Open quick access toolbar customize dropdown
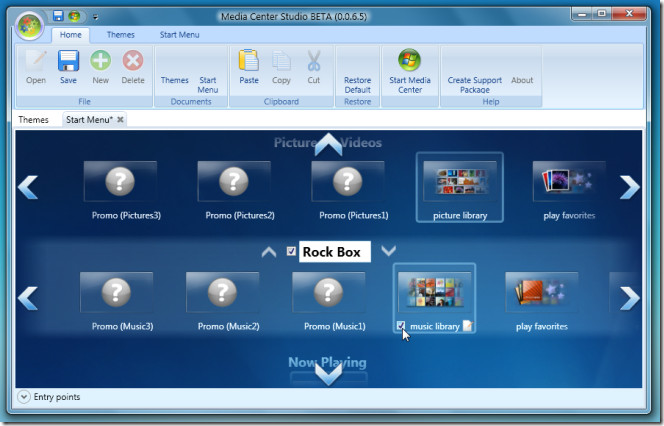Viewport: 664px width, 426px height. (95, 17)
